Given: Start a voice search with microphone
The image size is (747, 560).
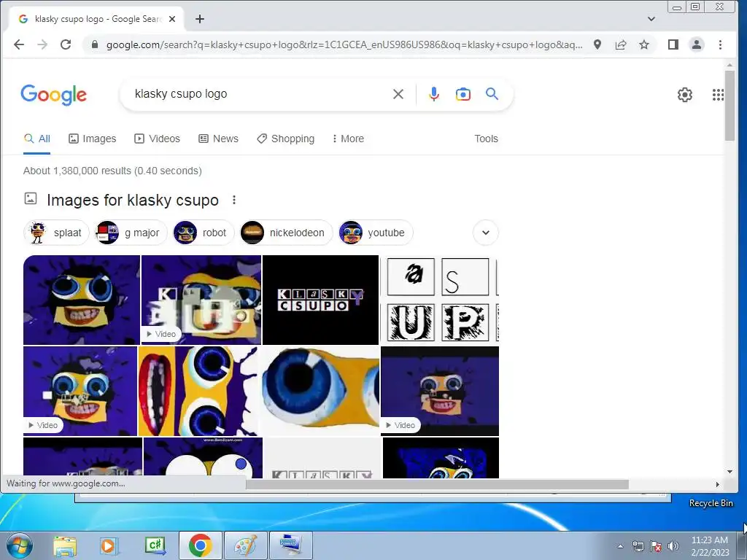Looking at the screenshot, I should pyautogui.click(x=433, y=94).
